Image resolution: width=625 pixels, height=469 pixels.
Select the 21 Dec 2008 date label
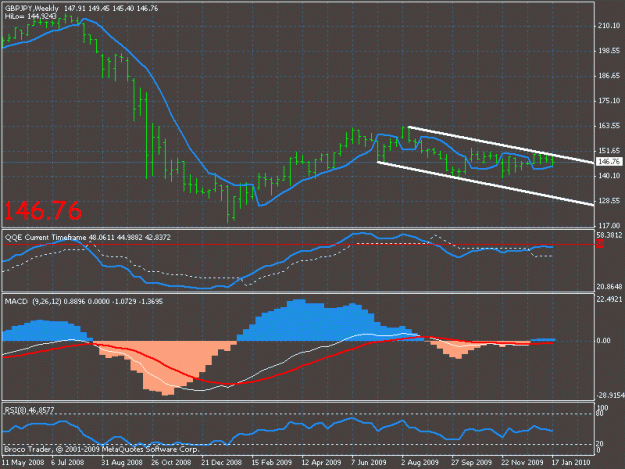point(222,462)
